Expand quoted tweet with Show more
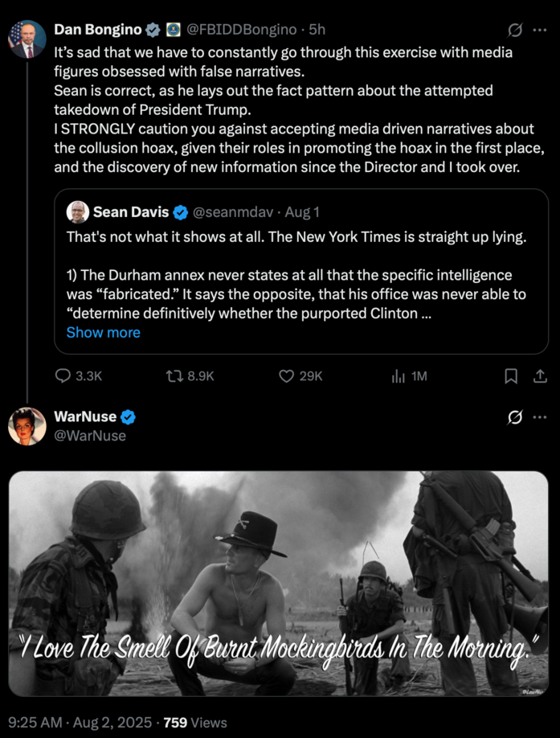Viewport: 560px width, 738px height. 103,333
